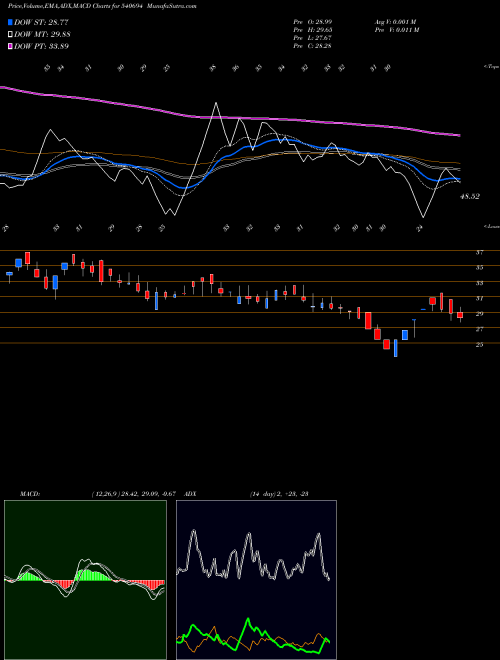Click the last red candlestick on price chart
The height and width of the screenshot is (660, 500).
click(460, 314)
